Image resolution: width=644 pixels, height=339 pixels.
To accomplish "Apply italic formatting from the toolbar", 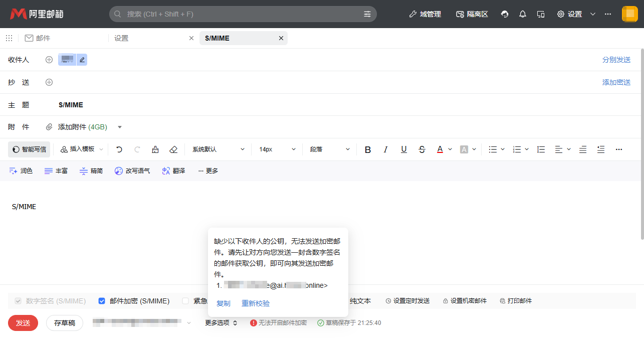I will pyautogui.click(x=385, y=149).
